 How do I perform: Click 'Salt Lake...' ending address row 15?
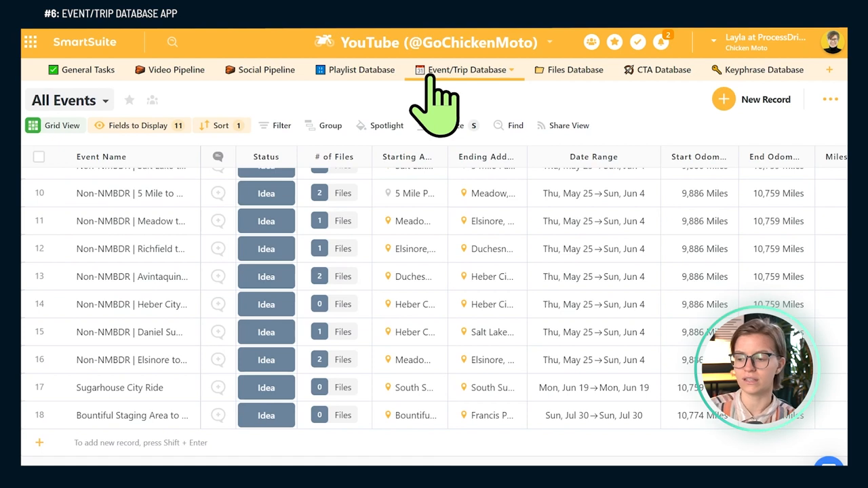pos(492,332)
